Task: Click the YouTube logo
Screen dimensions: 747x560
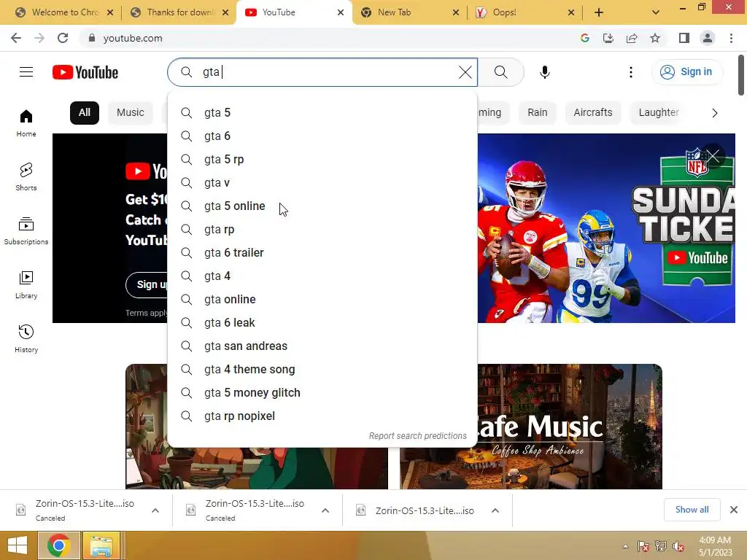Action: (85, 72)
